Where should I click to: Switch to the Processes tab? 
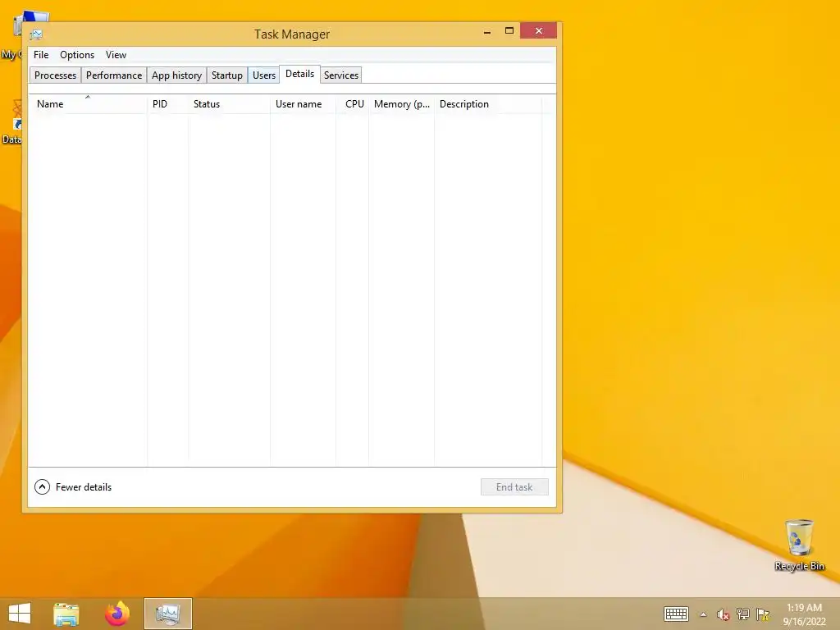(55, 75)
